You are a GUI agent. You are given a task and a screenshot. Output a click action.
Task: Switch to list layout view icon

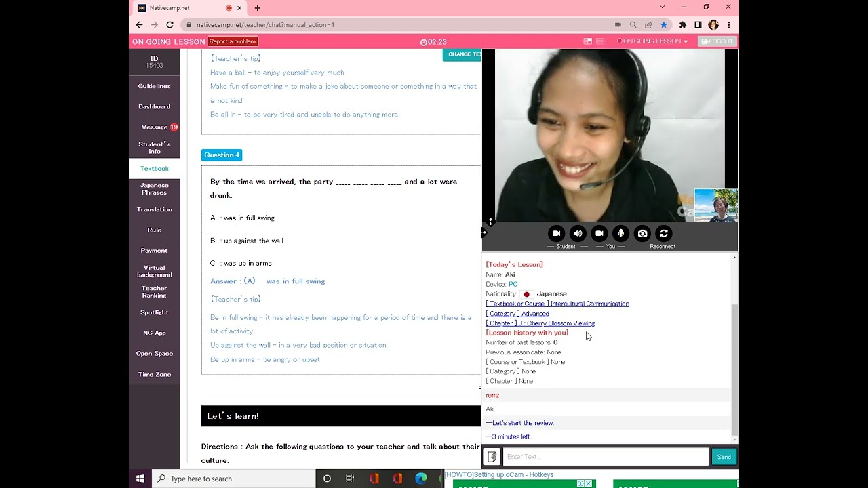pyautogui.click(x=600, y=41)
